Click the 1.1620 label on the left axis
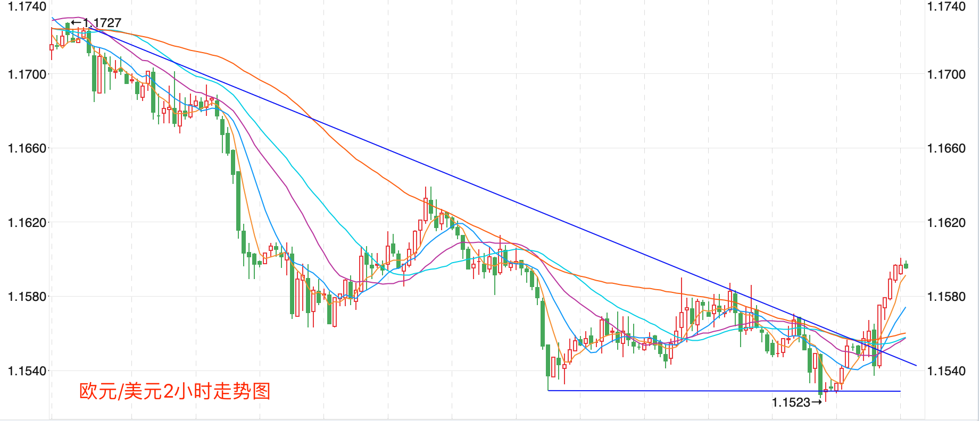Image resolution: width=980 pixels, height=421 pixels. pyautogui.click(x=27, y=223)
